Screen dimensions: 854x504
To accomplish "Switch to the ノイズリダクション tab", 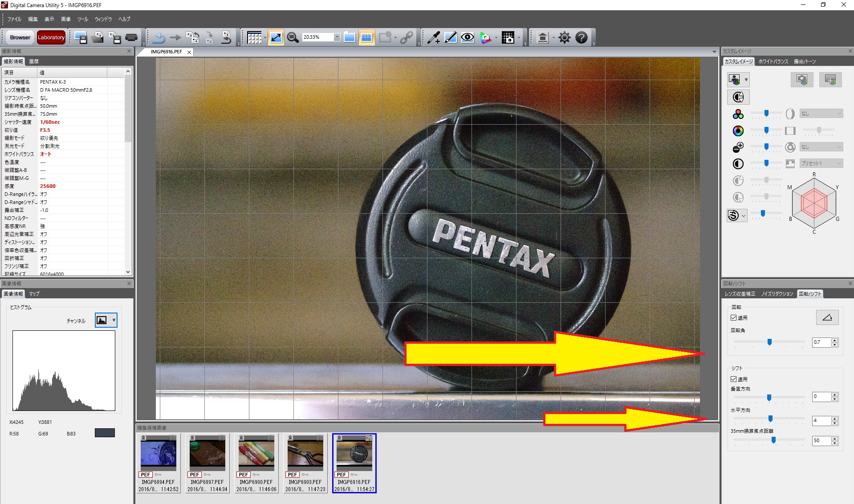I will point(777,294).
